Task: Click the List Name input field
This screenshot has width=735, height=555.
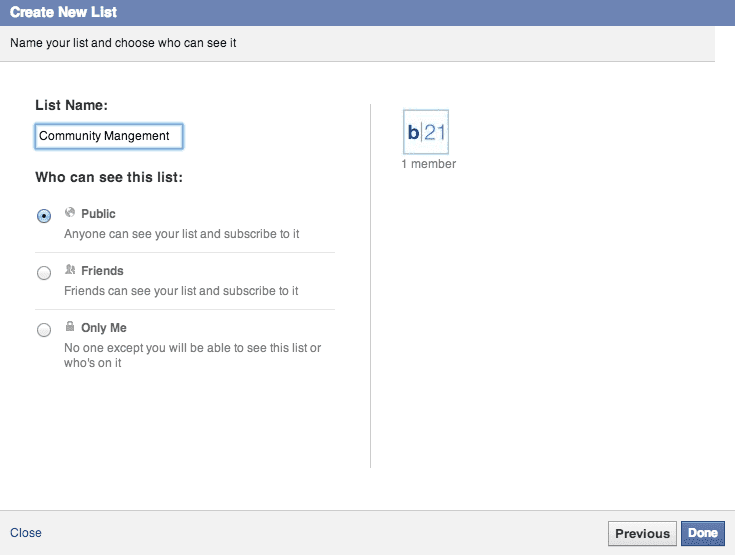Action: coord(109,136)
